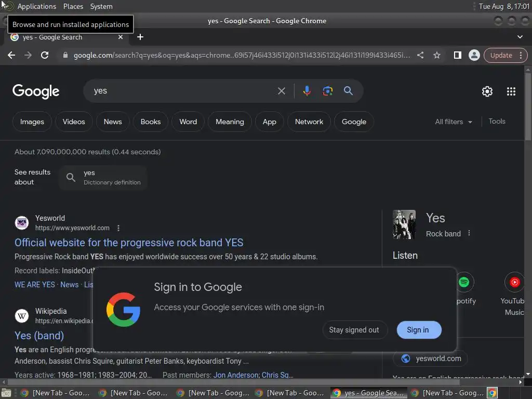Click the Yes band thumbnail image
This screenshot has height=399, width=532.
click(x=404, y=224)
